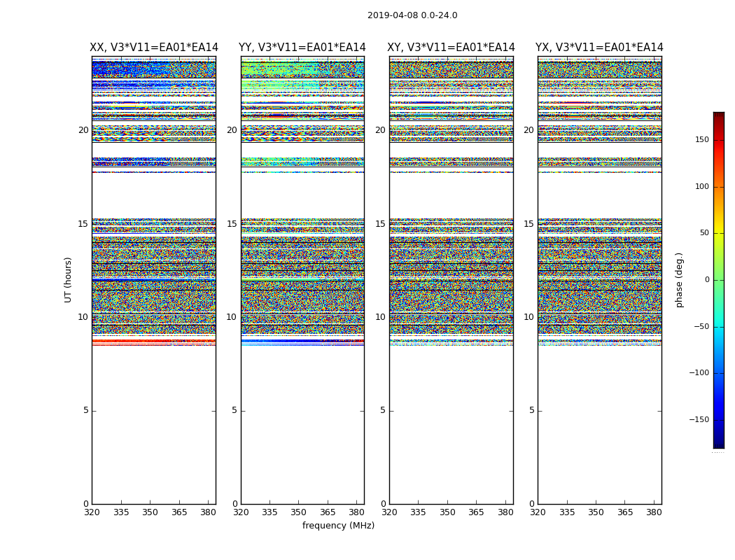Click the '320' frequency tick of XX panel
735x560 pixels.
coord(92,512)
